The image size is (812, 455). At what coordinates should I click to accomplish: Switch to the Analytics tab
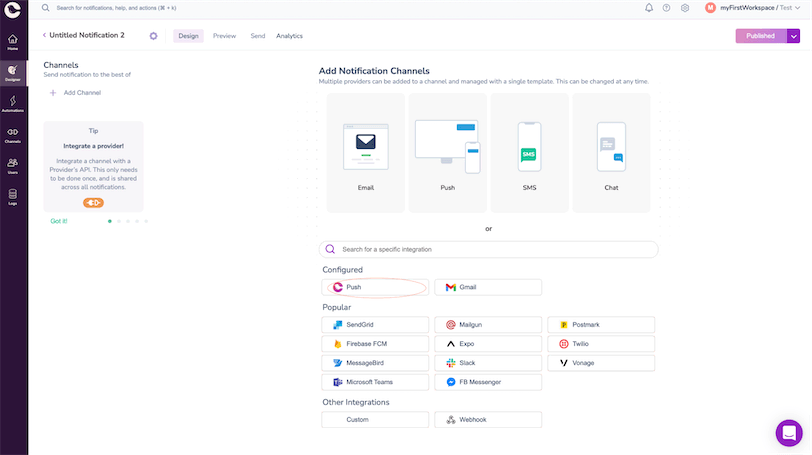pos(289,36)
